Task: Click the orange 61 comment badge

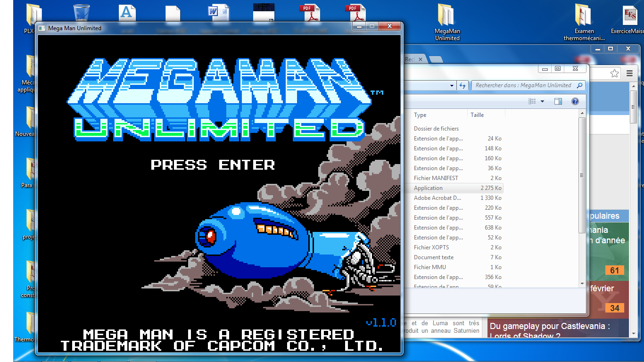Action: [614, 270]
